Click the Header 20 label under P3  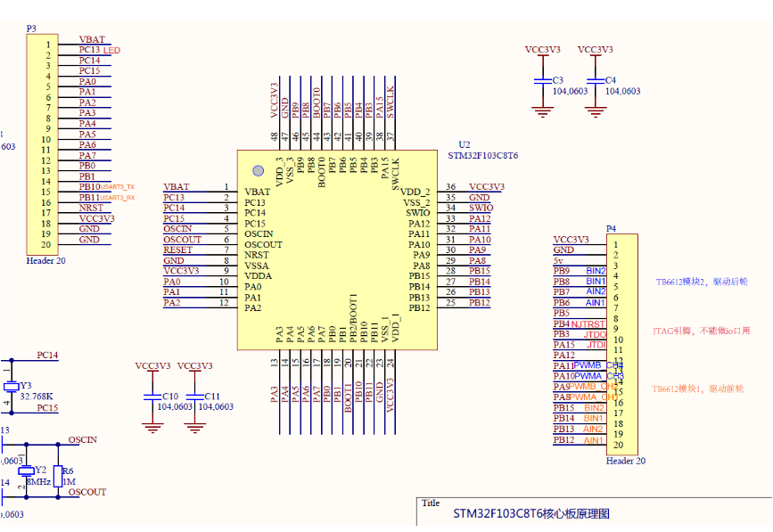(45, 260)
